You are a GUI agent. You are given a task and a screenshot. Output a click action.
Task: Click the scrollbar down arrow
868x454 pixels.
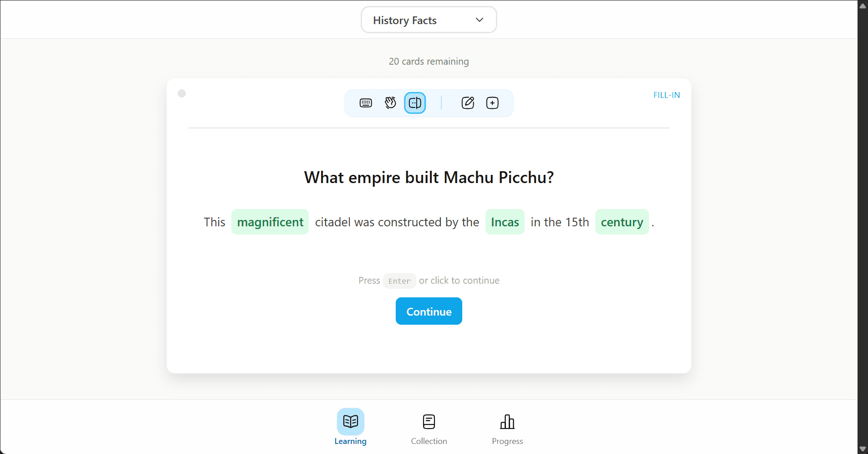click(863, 449)
